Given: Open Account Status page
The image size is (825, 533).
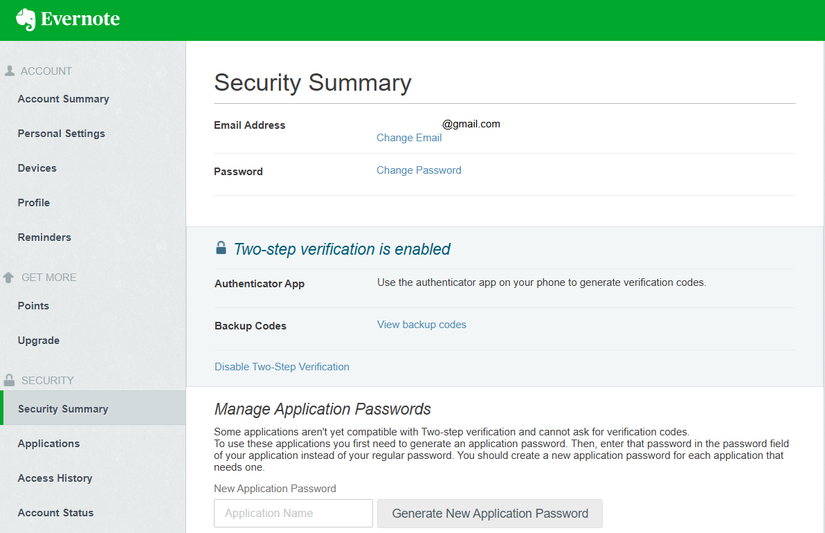Looking at the screenshot, I should (55, 512).
